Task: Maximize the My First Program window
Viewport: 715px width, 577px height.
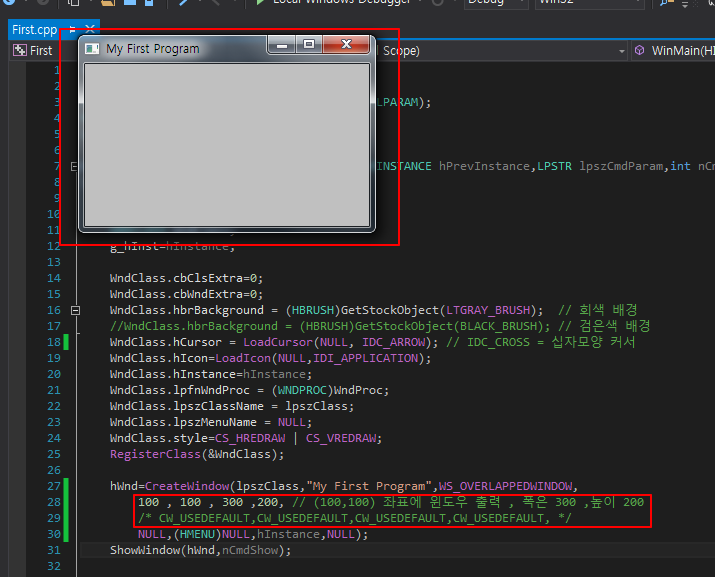Action: point(309,45)
